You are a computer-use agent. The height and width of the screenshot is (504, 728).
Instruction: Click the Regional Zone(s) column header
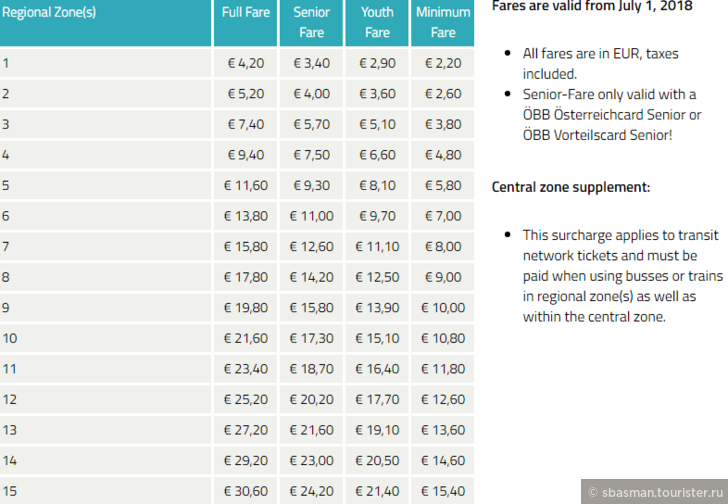point(105,23)
